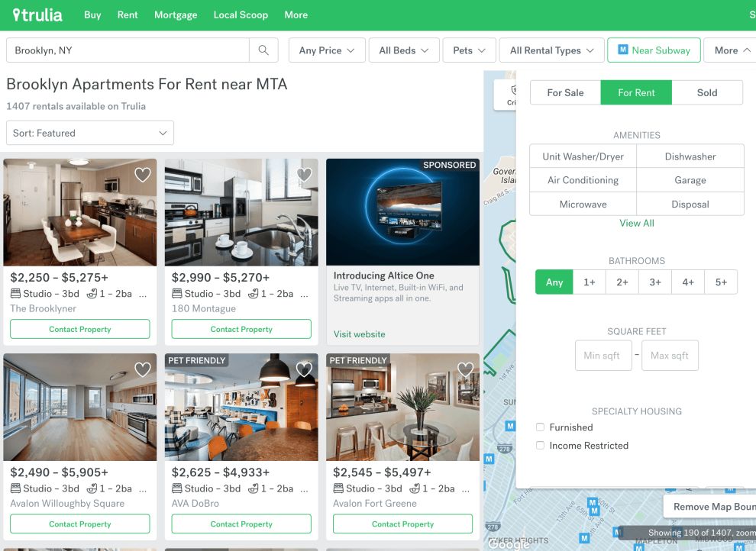Open the Sort: Featured dropdown
Viewport: 756px width, 551px height.
tap(89, 133)
